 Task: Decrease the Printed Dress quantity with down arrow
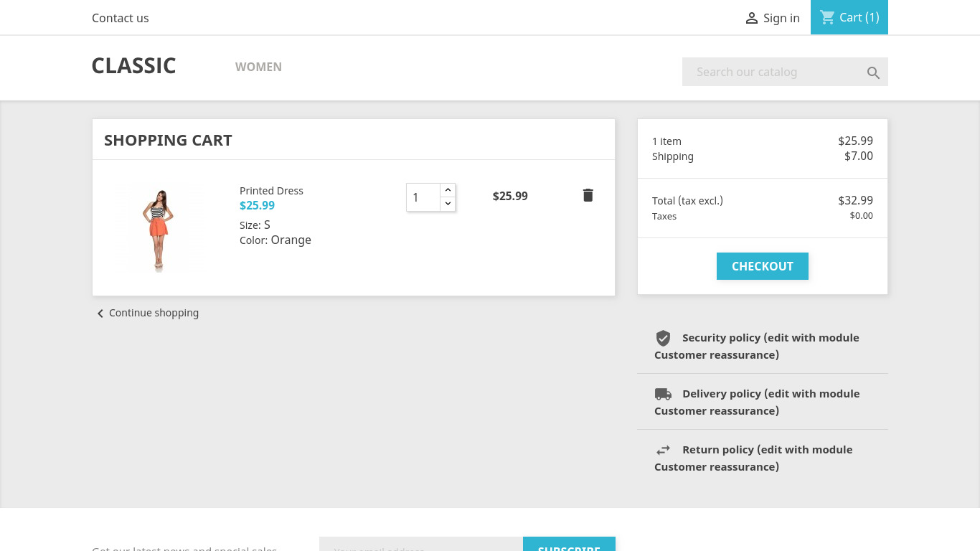point(448,204)
